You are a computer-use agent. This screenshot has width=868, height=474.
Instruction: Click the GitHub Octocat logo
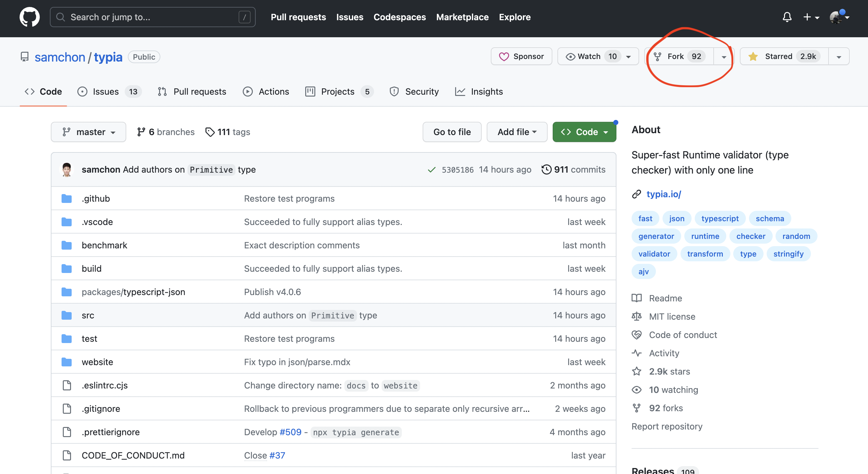pyautogui.click(x=29, y=17)
